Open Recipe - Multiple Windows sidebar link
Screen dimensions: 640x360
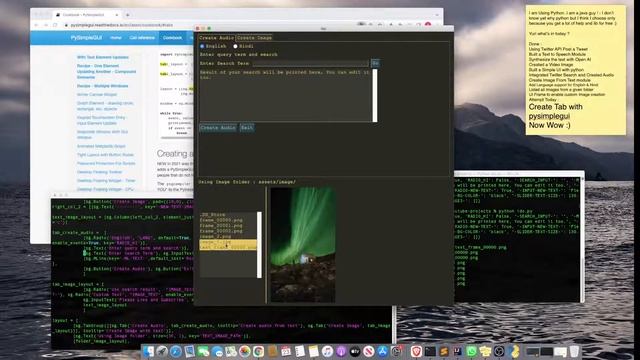pyautogui.click(x=102, y=86)
